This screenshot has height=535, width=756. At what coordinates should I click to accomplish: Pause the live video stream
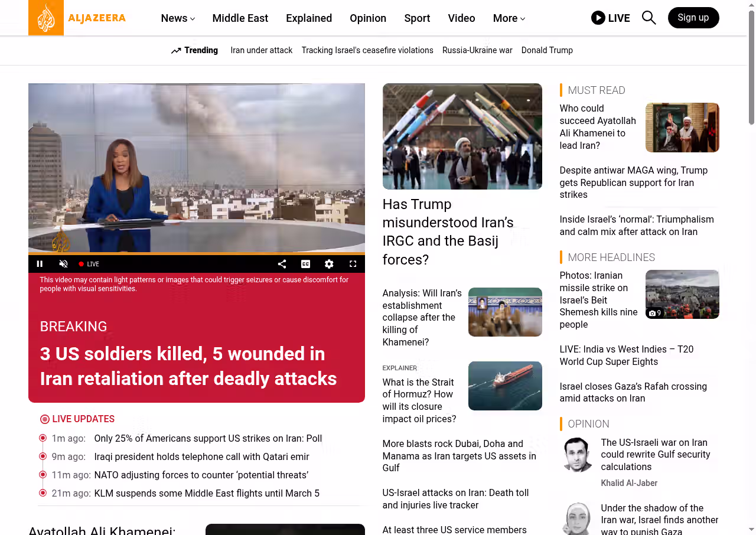pyautogui.click(x=40, y=264)
